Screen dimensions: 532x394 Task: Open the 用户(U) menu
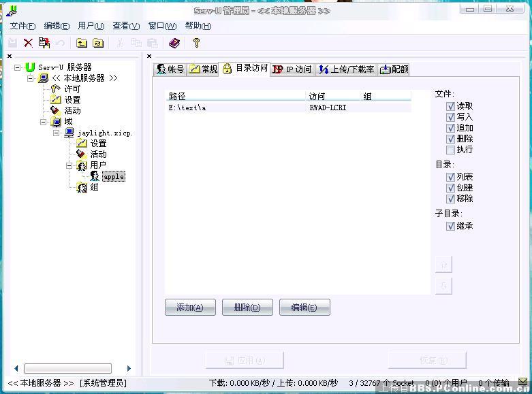click(91, 26)
